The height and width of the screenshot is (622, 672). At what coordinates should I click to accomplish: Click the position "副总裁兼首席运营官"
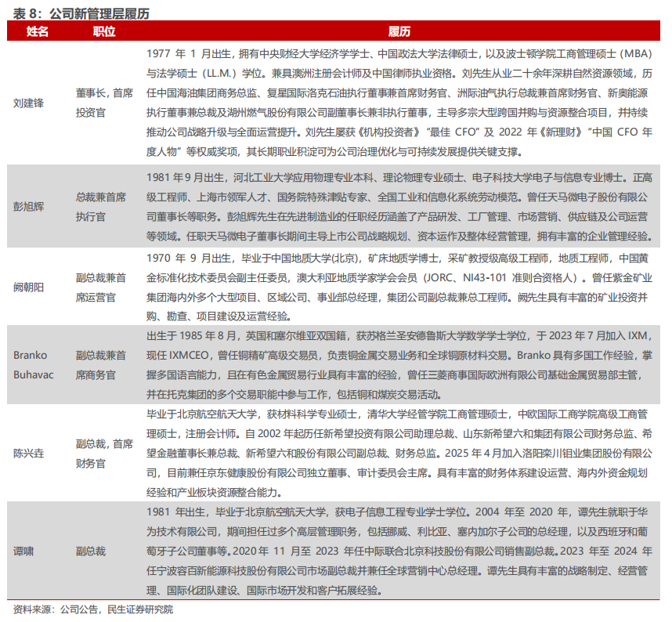(104, 287)
